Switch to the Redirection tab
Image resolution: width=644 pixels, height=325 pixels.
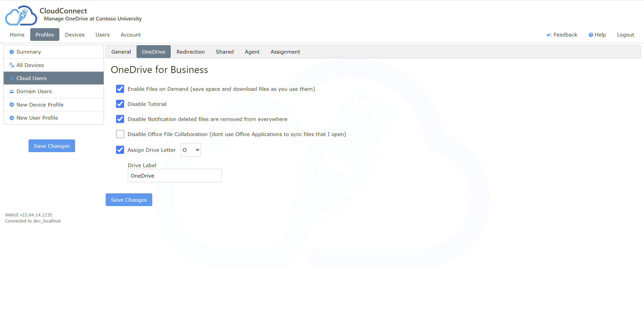coord(191,52)
